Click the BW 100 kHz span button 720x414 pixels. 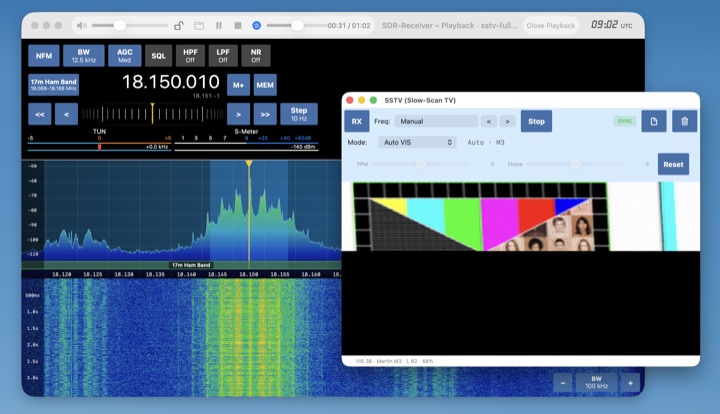click(x=596, y=383)
